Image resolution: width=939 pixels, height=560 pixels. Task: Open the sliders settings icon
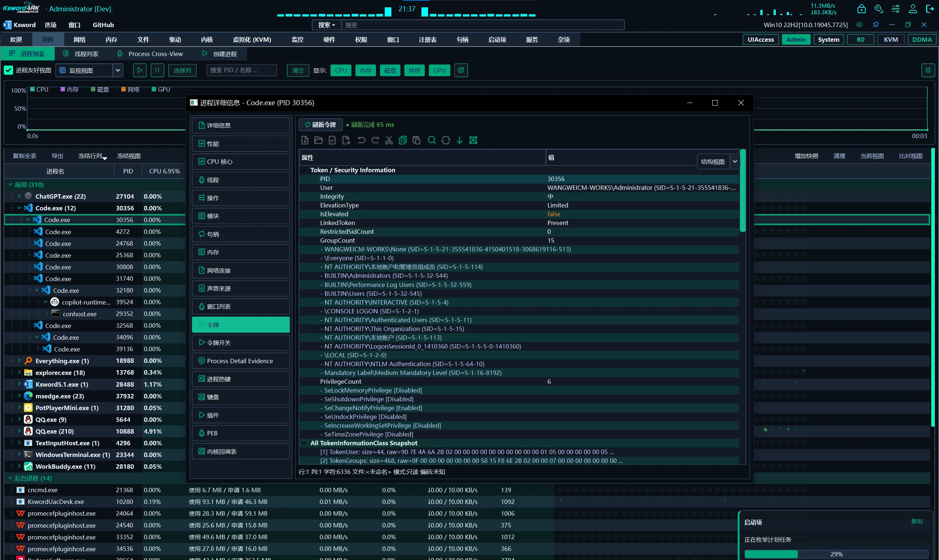tap(896, 9)
